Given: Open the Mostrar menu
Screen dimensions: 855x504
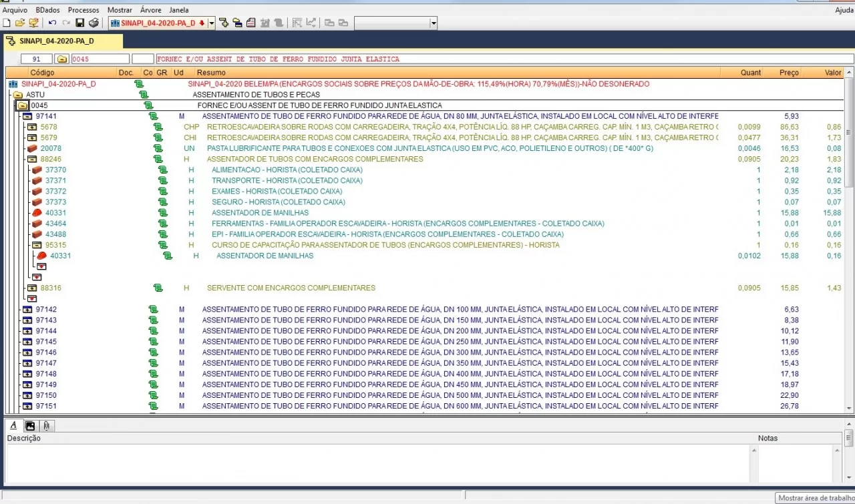Looking at the screenshot, I should pos(120,10).
